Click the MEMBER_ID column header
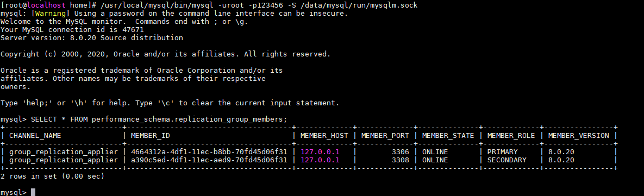 pyautogui.click(x=151, y=135)
